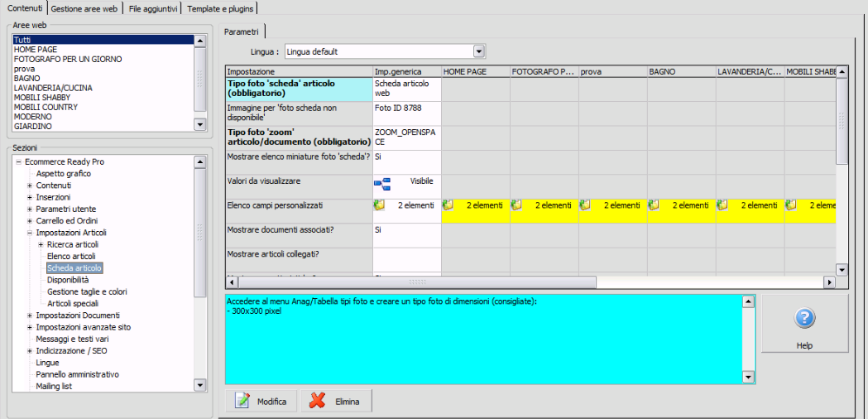Click the grid horizontal scrollbar left arrow
This screenshot has height=419, width=868.
tap(232, 282)
